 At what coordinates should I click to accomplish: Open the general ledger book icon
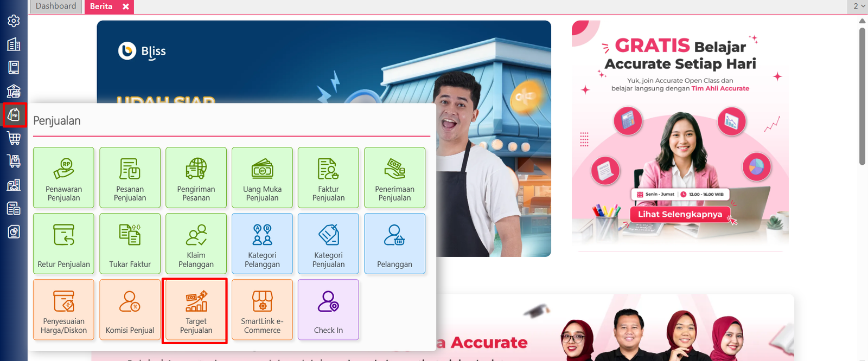[14, 68]
